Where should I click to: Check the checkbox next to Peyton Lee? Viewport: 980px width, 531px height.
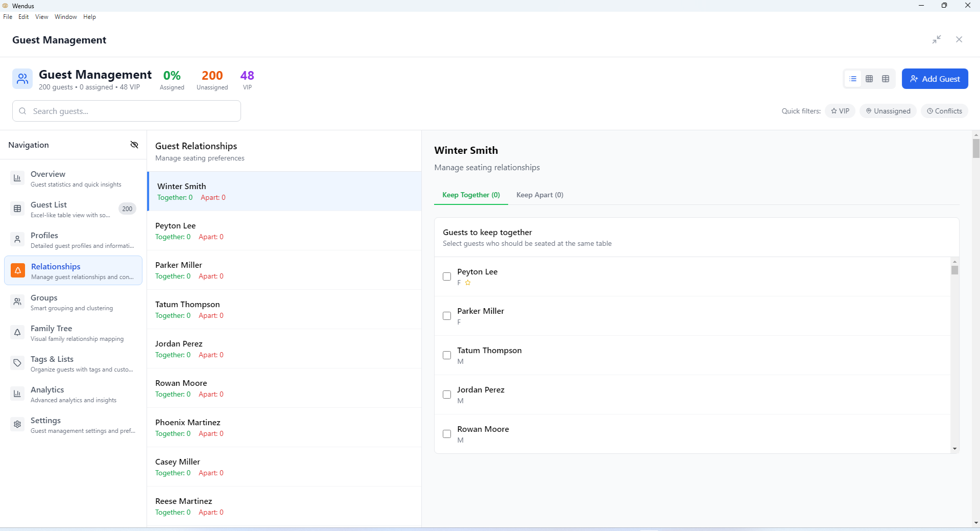point(447,276)
